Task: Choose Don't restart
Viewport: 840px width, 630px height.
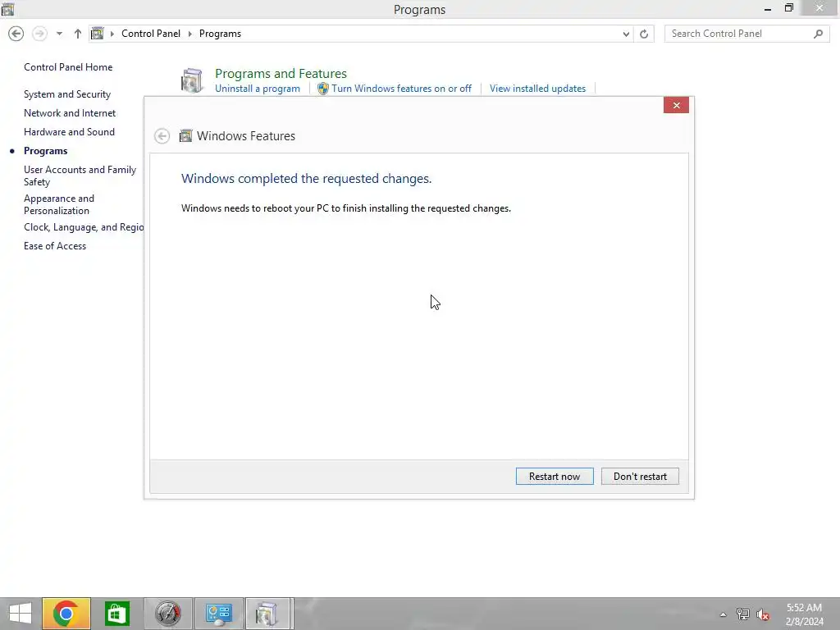Action: 640,477
